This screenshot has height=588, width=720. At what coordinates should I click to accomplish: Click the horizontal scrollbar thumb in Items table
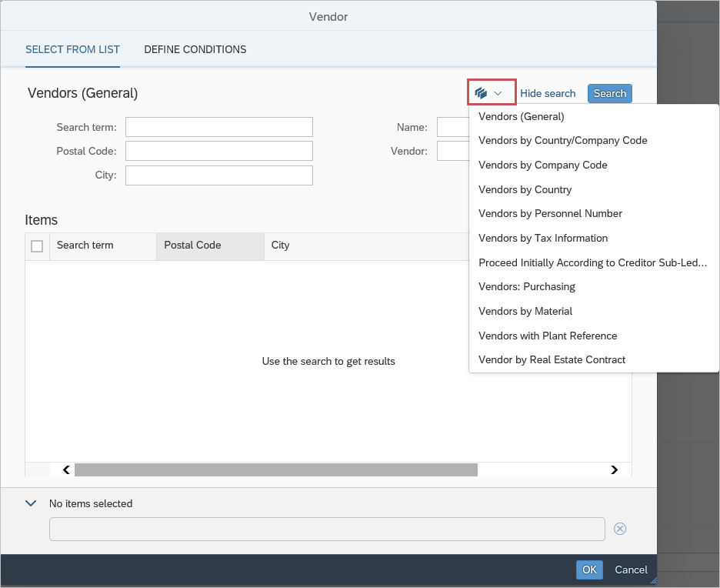point(275,469)
